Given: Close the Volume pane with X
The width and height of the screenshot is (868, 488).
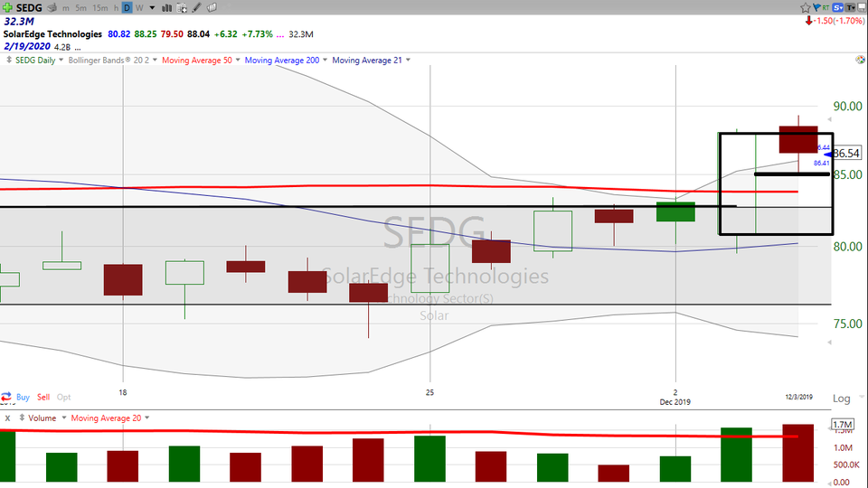Looking at the screenshot, I should tap(8, 418).
